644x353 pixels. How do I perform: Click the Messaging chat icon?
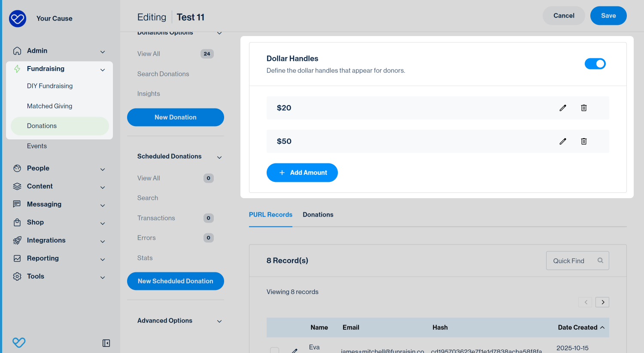pyautogui.click(x=17, y=204)
